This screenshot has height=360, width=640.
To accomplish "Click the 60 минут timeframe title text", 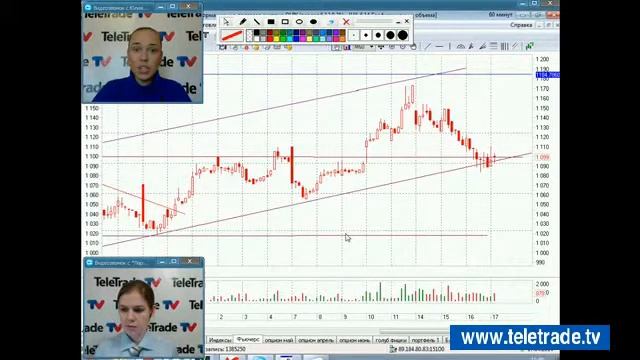I will tap(500, 15).
